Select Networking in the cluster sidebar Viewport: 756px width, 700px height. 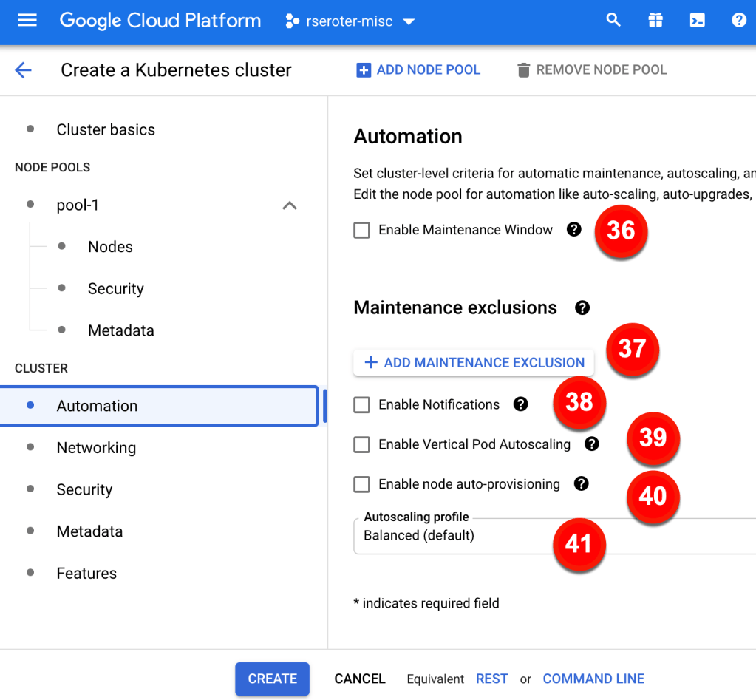click(x=96, y=448)
